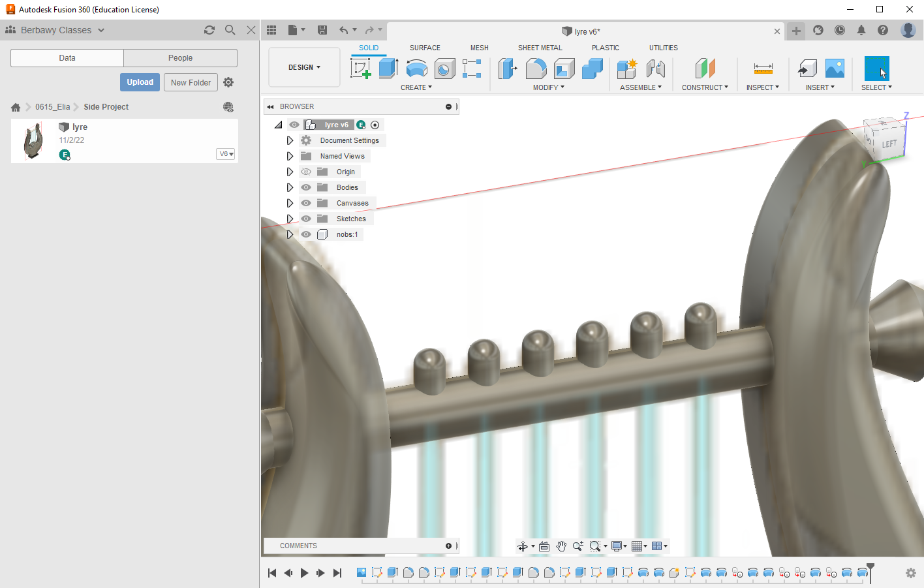Click the Offset Plane construct icon
The width and height of the screenshot is (924, 588).
coord(705,69)
